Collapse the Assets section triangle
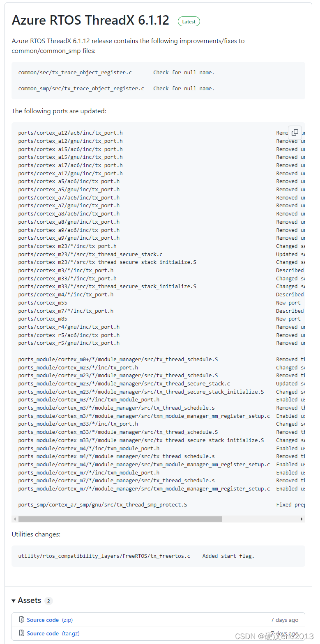Screen dimensions: 320x644 coord(14,600)
